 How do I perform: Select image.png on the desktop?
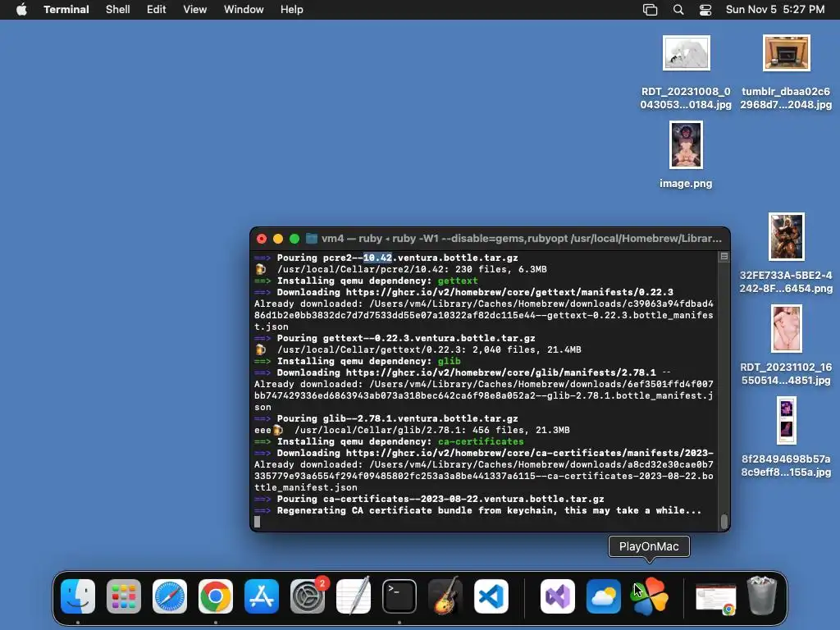click(x=687, y=144)
